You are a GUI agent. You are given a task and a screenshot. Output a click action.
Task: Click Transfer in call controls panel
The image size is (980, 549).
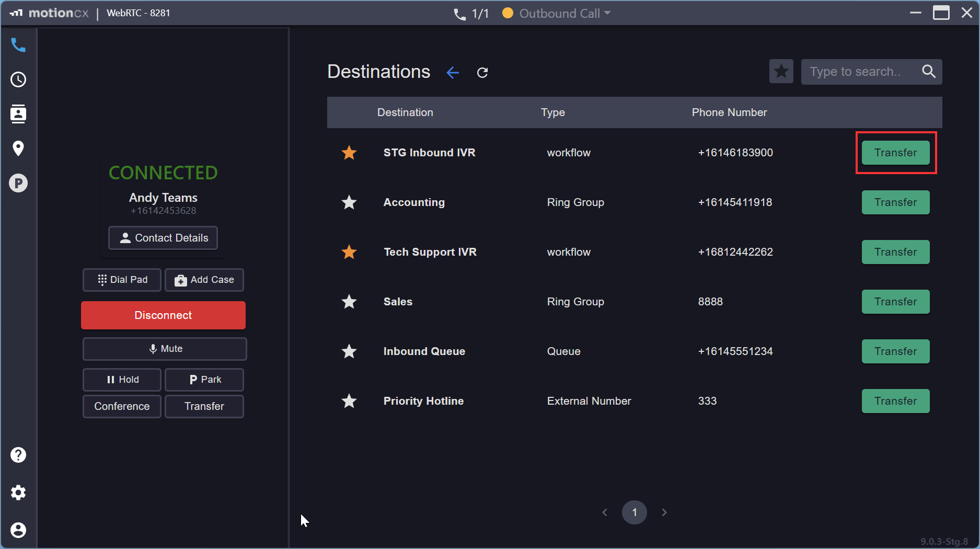click(204, 406)
